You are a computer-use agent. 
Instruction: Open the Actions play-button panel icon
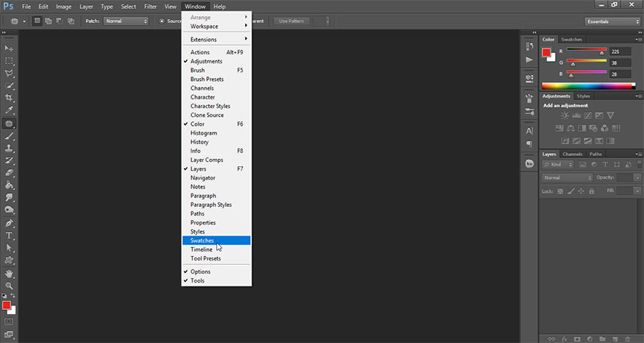528,60
